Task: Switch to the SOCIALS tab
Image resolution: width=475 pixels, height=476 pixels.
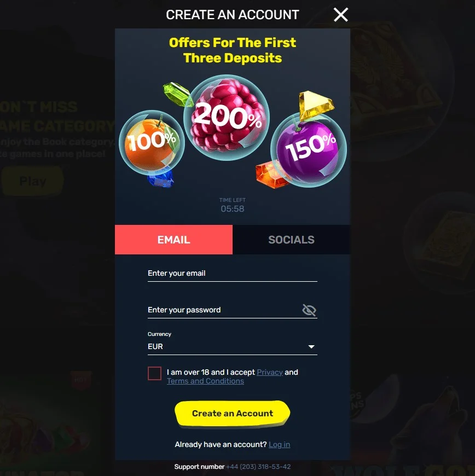Action: (x=291, y=240)
